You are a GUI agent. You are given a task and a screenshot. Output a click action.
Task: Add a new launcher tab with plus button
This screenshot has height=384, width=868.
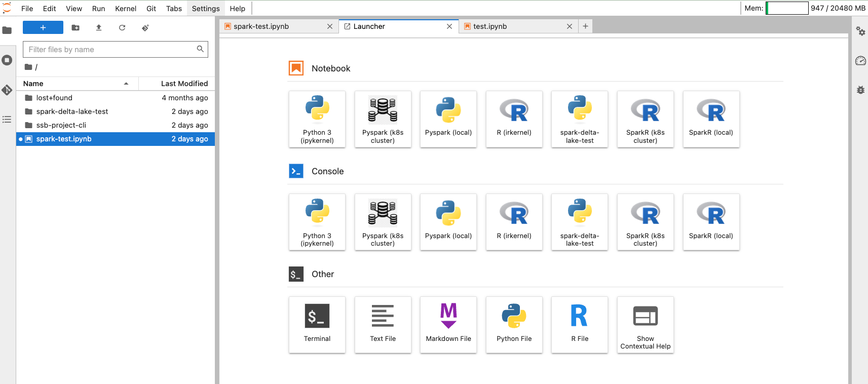coord(585,26)
